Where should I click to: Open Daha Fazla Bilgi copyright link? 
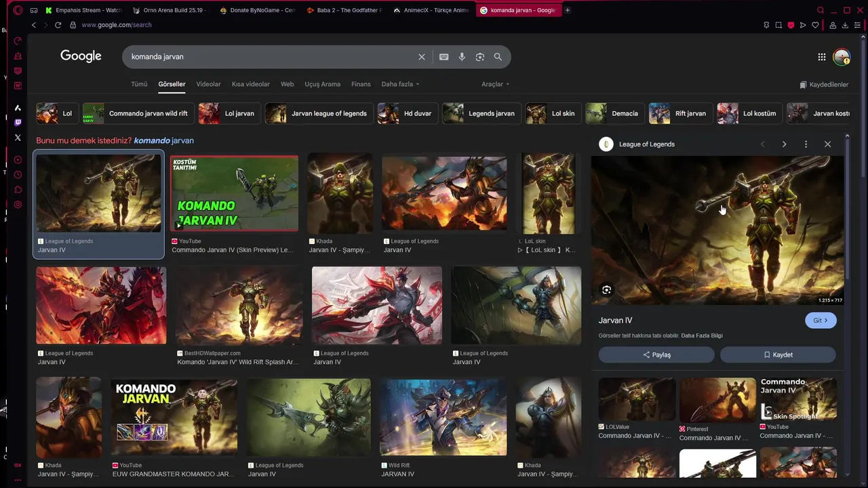tap(702, 335)
